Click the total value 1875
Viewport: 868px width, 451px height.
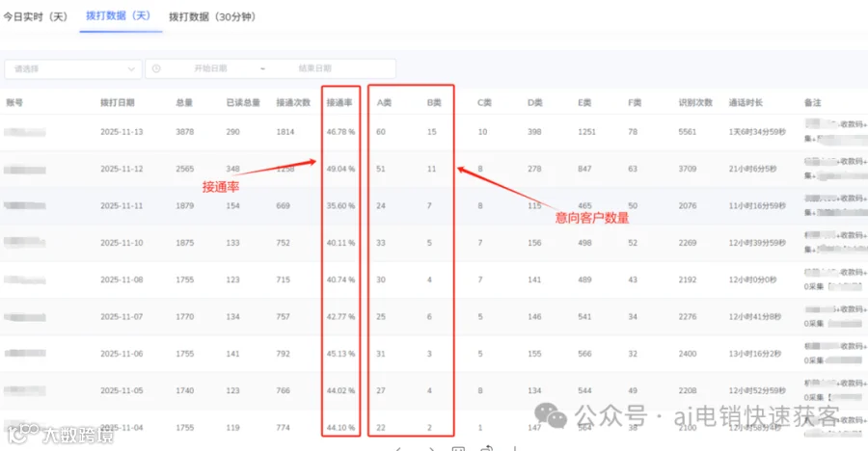(185, 243)
